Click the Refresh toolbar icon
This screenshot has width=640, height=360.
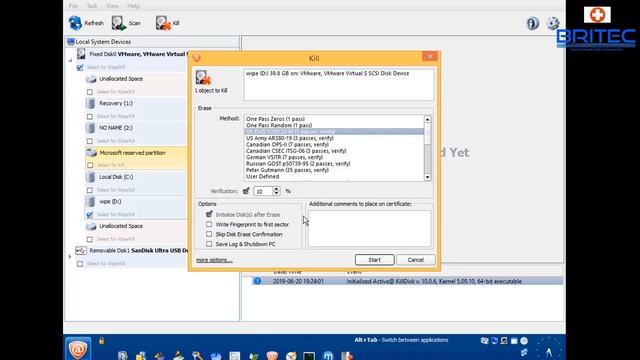tap(75, 23)
